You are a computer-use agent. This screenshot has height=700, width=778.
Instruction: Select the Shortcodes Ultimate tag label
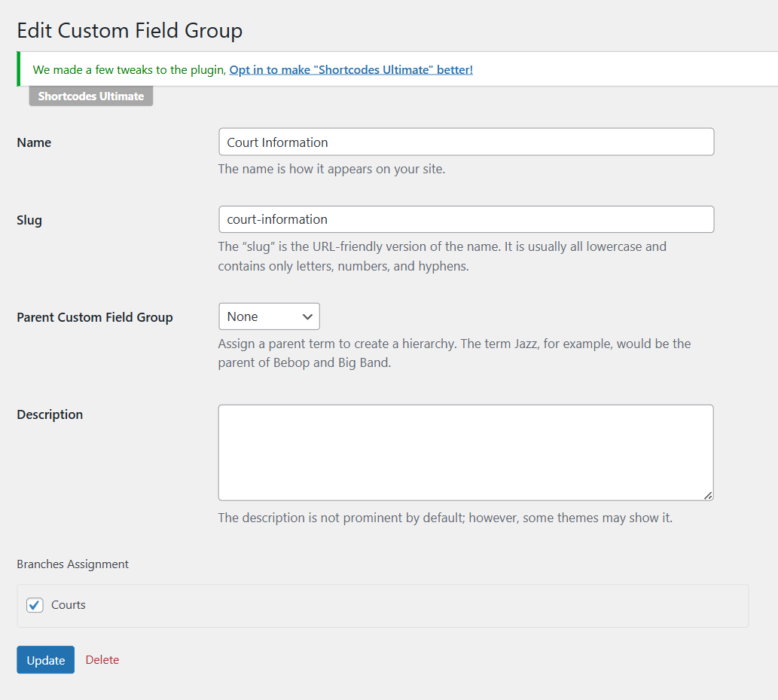tap(90, 96)
